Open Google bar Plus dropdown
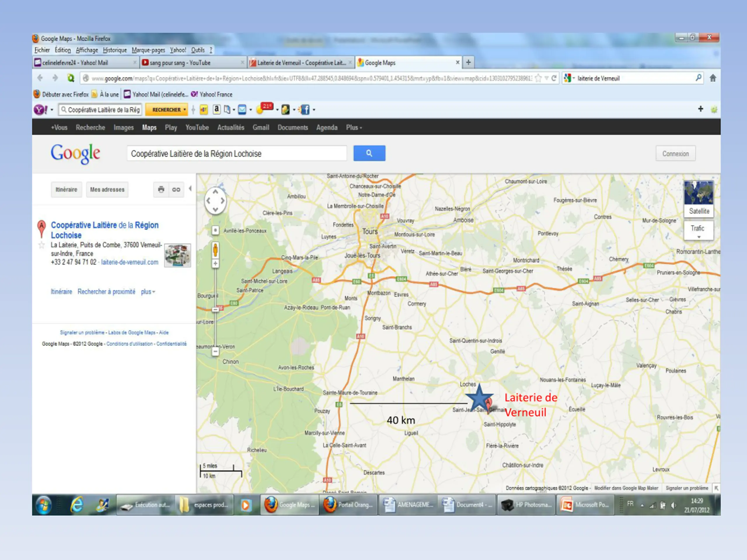 pyautogui.click(x=354, y=127)
